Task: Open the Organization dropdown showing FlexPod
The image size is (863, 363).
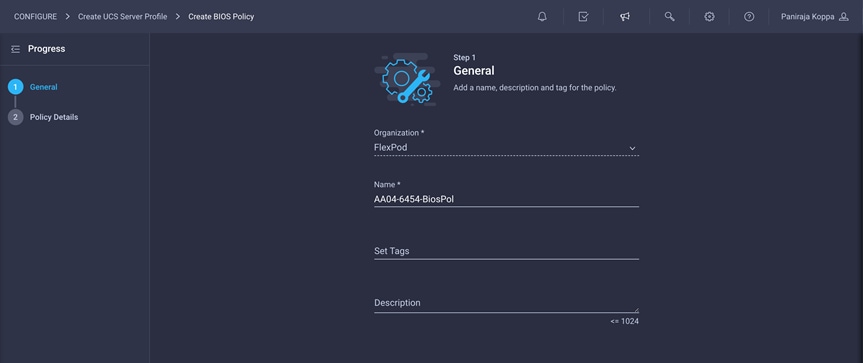Action: point(506,148)
